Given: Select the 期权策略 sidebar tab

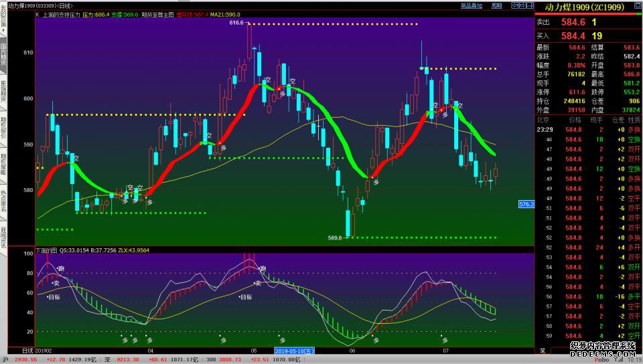Looking at the screenshot, I should click(x=3, y=164).
